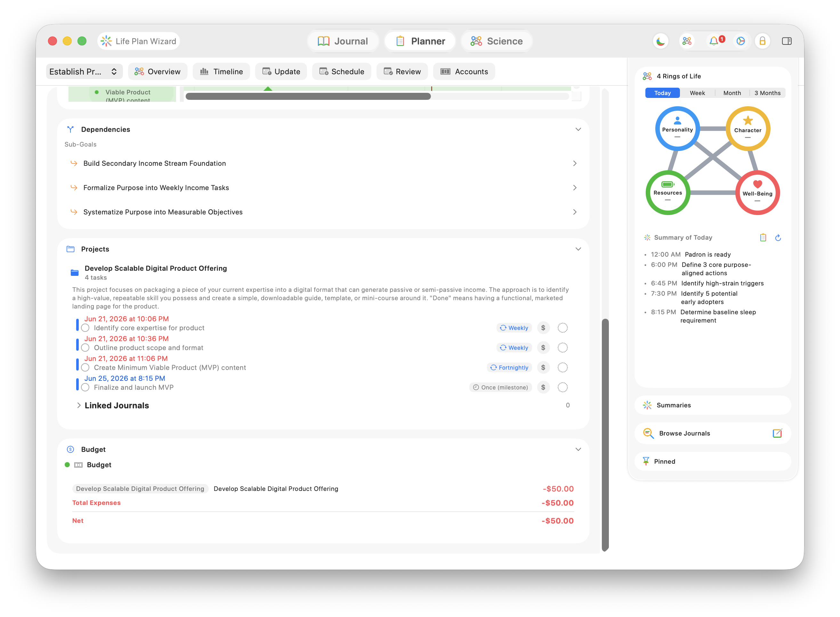The image size is (840, 617).
Task: Collapse the Dependencies section
Action: [578, 129]
